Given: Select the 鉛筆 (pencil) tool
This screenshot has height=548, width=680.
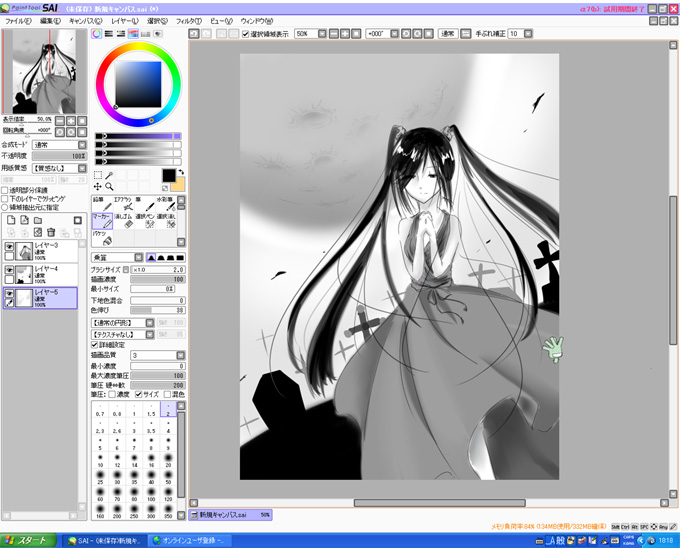Looking at the screenshot, I should tap(102, 204).
